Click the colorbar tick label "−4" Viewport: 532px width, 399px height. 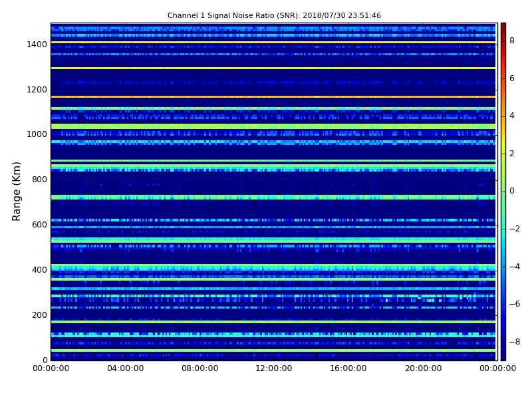click(515, 267)
